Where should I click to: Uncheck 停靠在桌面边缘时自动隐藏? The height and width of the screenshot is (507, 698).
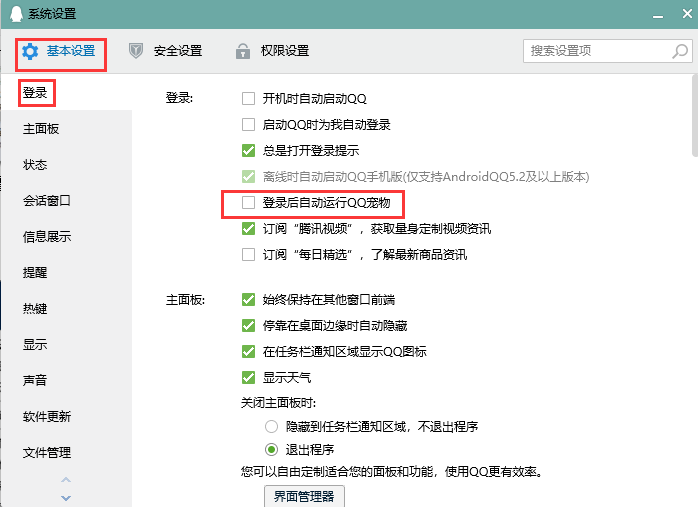coord(248,326)
